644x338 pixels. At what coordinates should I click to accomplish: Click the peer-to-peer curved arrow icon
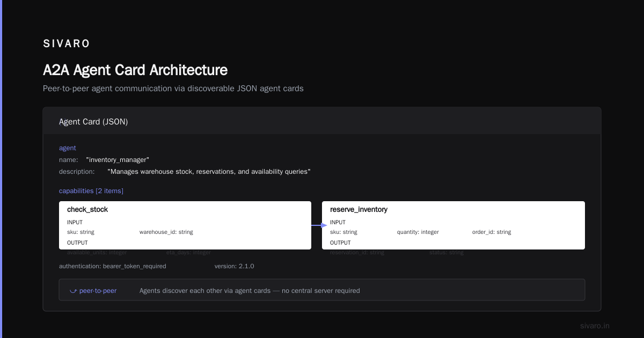73,291
